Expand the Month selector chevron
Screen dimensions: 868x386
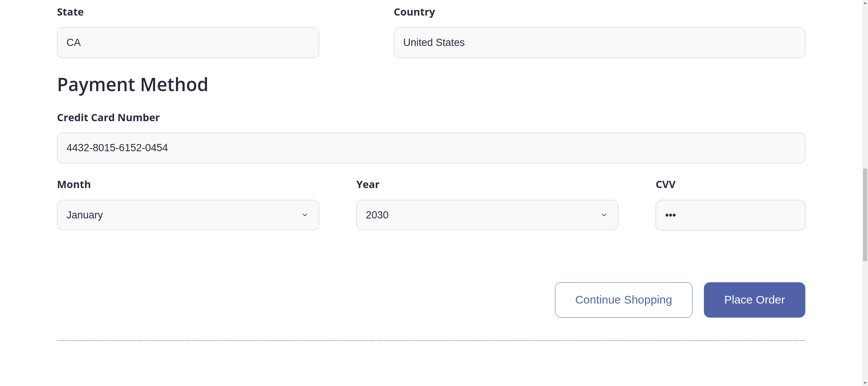coord(305,215)
